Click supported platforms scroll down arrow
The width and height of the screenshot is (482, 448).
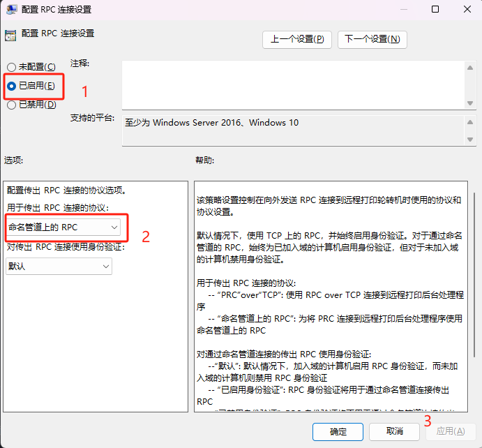point(470,140)
